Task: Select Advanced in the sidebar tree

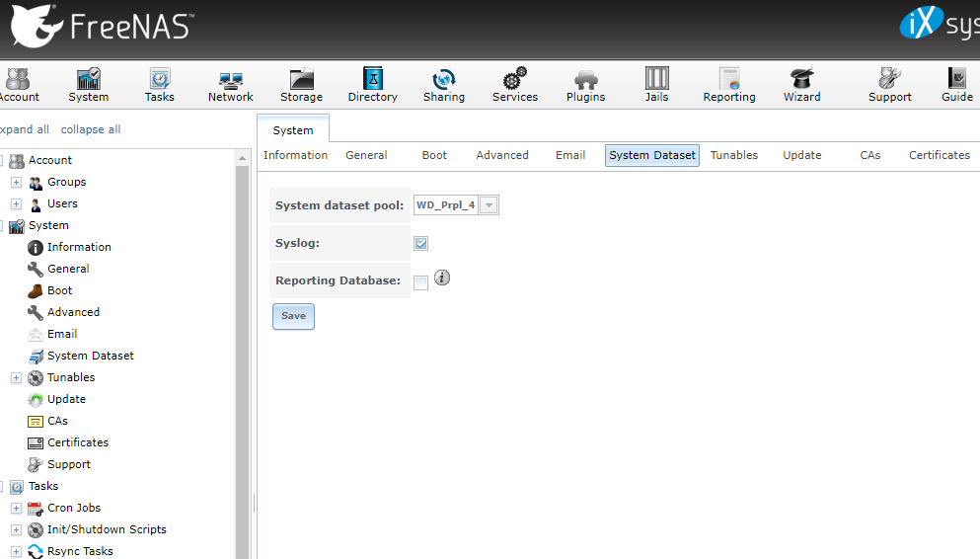Action: [x=73, y=312]
